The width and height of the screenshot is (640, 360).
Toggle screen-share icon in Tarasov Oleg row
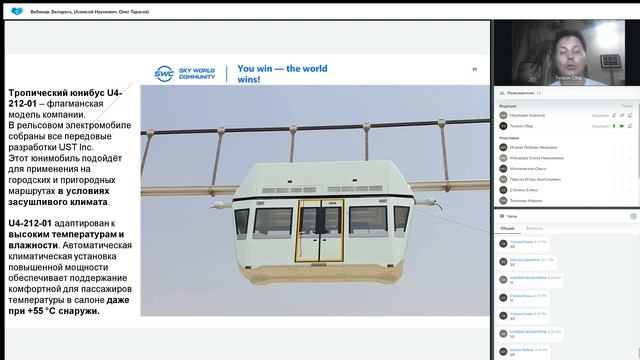(x=630, y=126)
